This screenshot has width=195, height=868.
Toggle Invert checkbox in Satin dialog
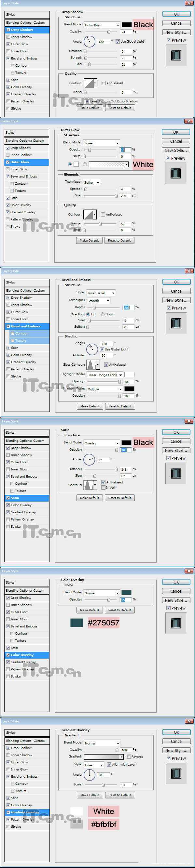tap(103, 488)
